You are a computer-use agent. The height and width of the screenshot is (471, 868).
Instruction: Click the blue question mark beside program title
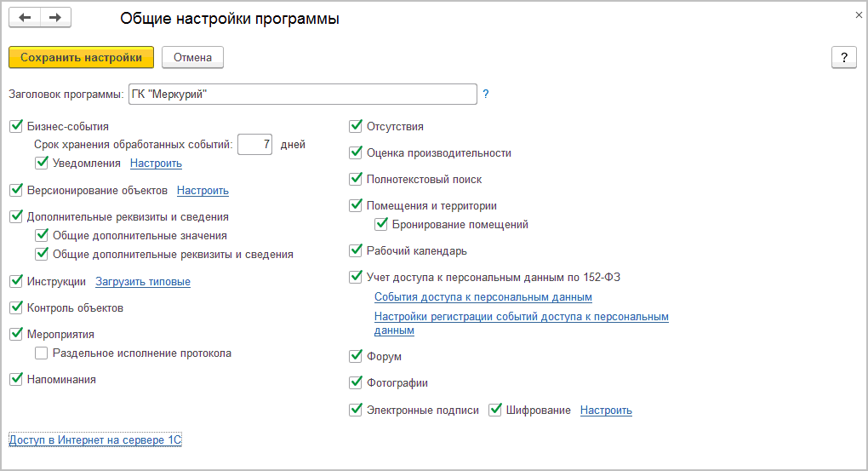[486, 95]
